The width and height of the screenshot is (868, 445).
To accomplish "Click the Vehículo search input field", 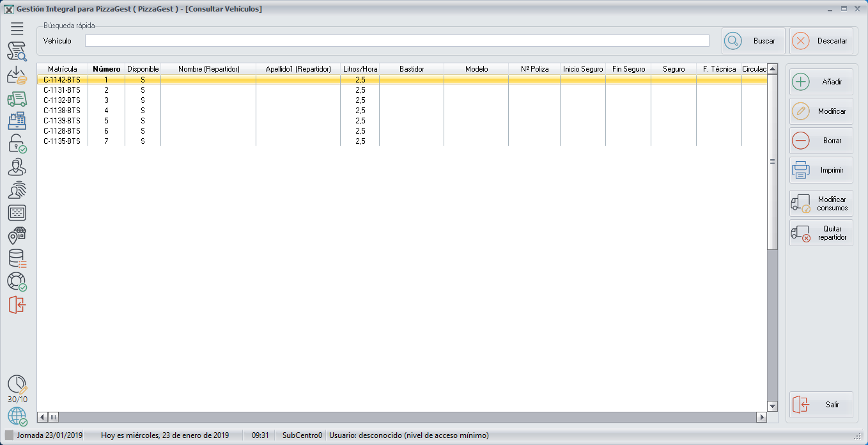I will coord(396,41).
